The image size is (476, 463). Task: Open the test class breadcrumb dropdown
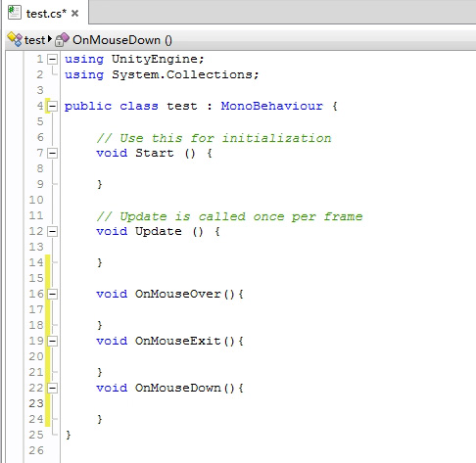[x=34, y=40]
